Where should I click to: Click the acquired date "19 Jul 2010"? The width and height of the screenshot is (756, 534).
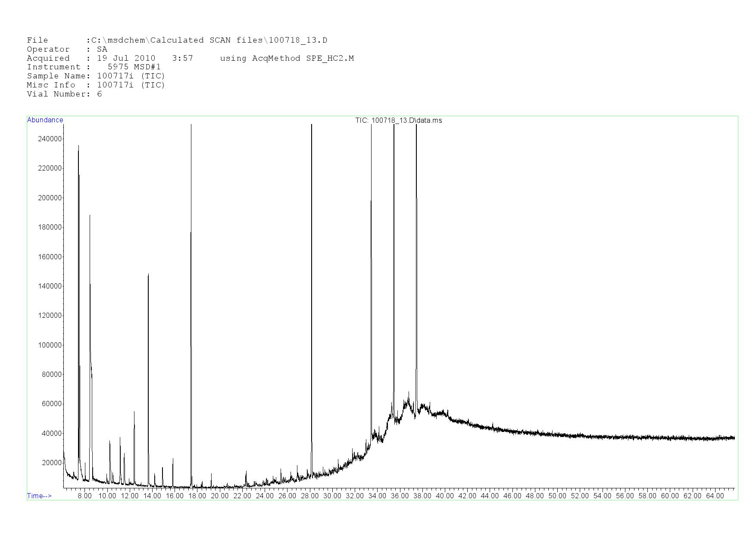[x=126, y=58]
